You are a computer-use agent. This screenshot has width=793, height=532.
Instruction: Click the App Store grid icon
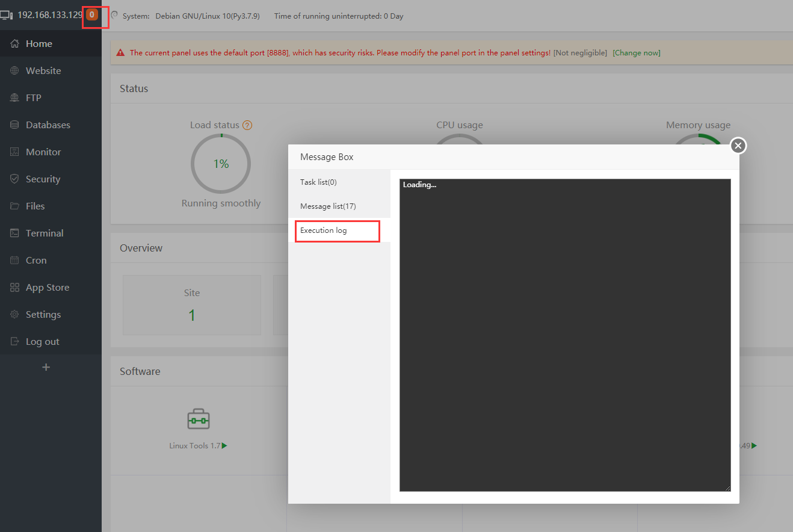[x=15, y=288]
